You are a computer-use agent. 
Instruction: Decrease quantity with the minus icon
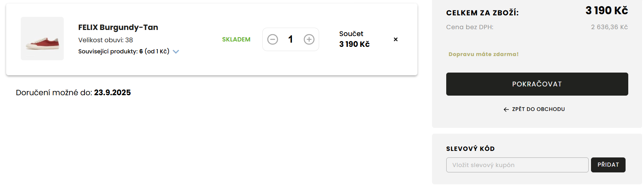273,40
